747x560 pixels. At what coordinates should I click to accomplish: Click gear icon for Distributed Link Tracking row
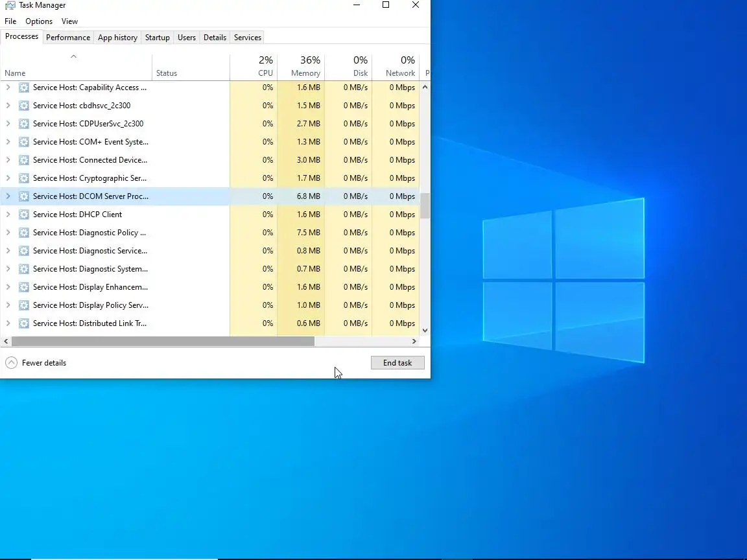pyautogui.click(x=24, y=323)
